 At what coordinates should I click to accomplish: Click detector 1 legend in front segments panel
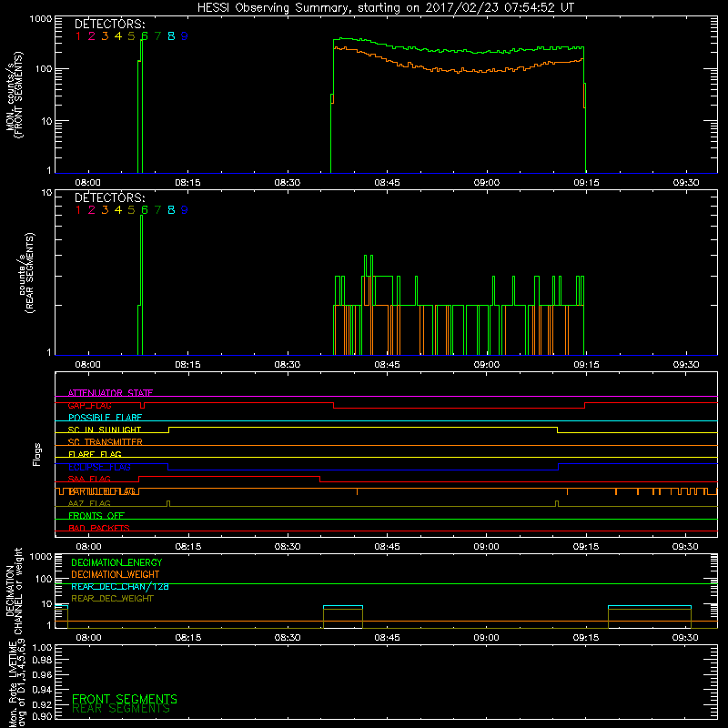coord(78,36)
